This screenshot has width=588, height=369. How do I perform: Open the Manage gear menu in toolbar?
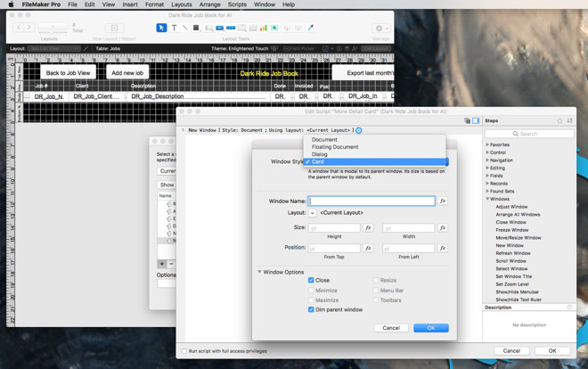(x=381, y=29)
